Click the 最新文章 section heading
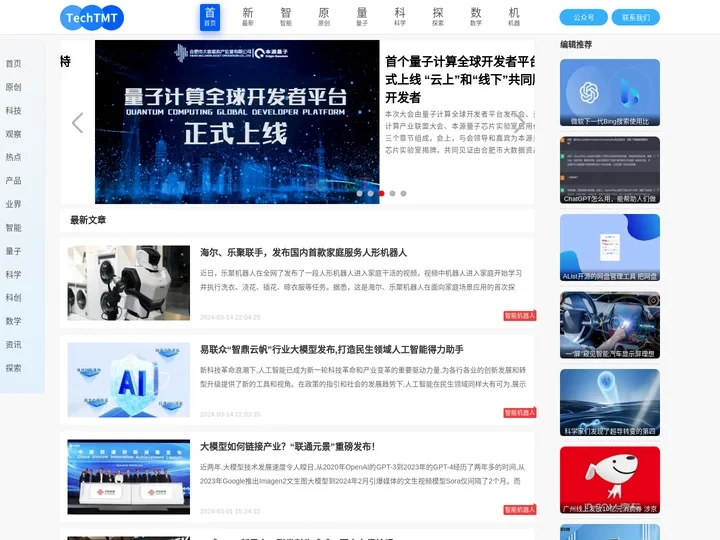720x540 pixels. coord(88,220)
